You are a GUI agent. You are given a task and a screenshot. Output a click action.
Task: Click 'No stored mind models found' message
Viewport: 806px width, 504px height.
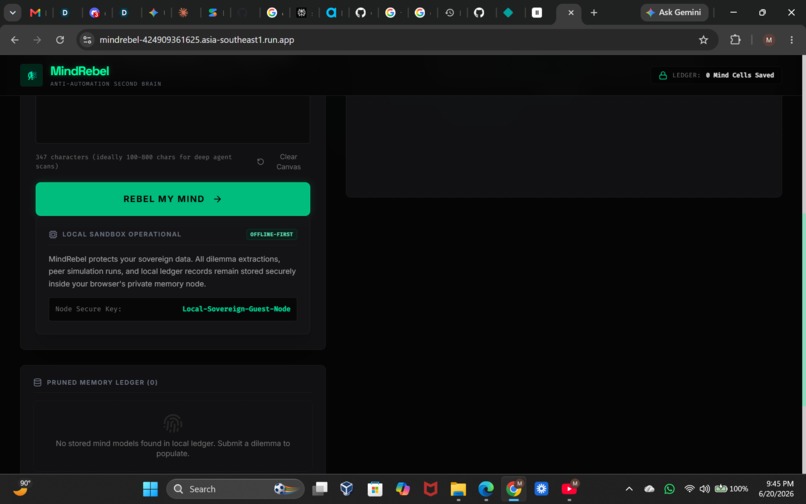(x=173, y=448)
